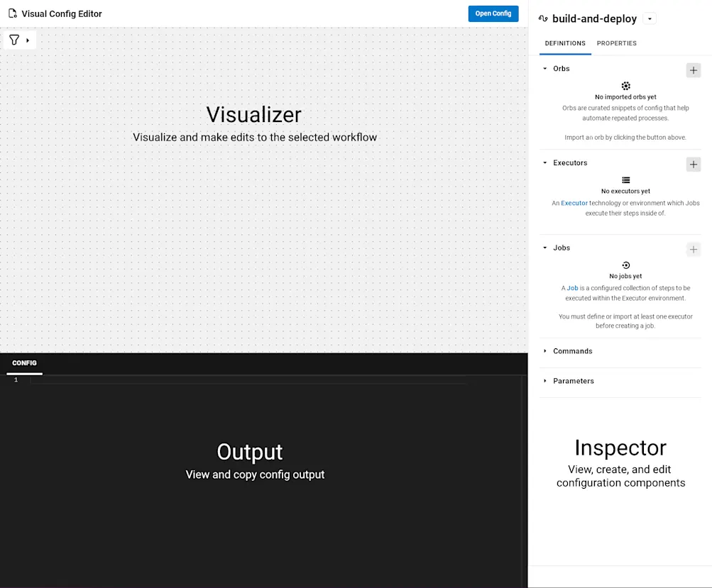The height and width of the screenshot is (588, 712).
Task: Click the Visual Config Editor document icon
Action: click(x=12, y=13)
